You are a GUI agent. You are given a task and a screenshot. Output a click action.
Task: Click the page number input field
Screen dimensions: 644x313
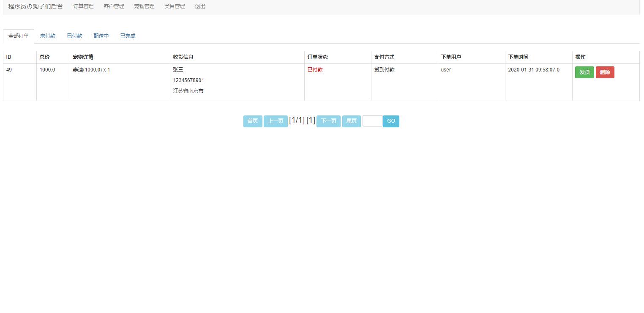pyautogui.click(x=372, y=121)
